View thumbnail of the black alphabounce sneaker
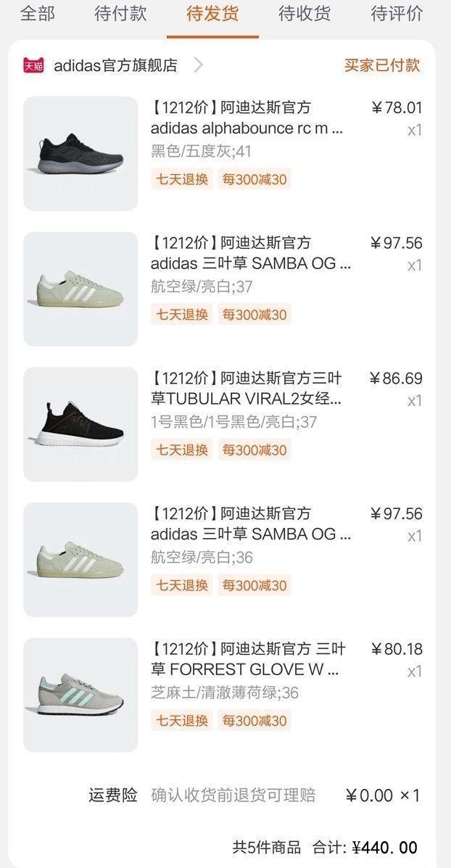The image size is (451, 868). pos(80,153)
